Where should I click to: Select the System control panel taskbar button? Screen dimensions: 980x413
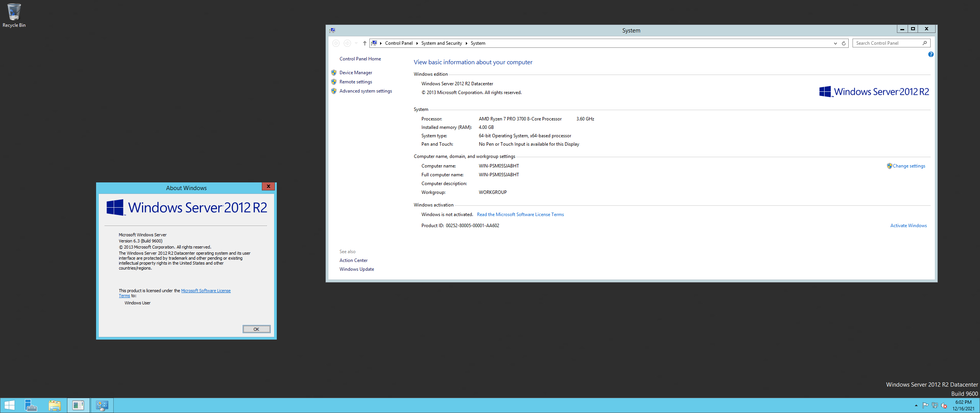pyautogui.click(x=102, y=405)
